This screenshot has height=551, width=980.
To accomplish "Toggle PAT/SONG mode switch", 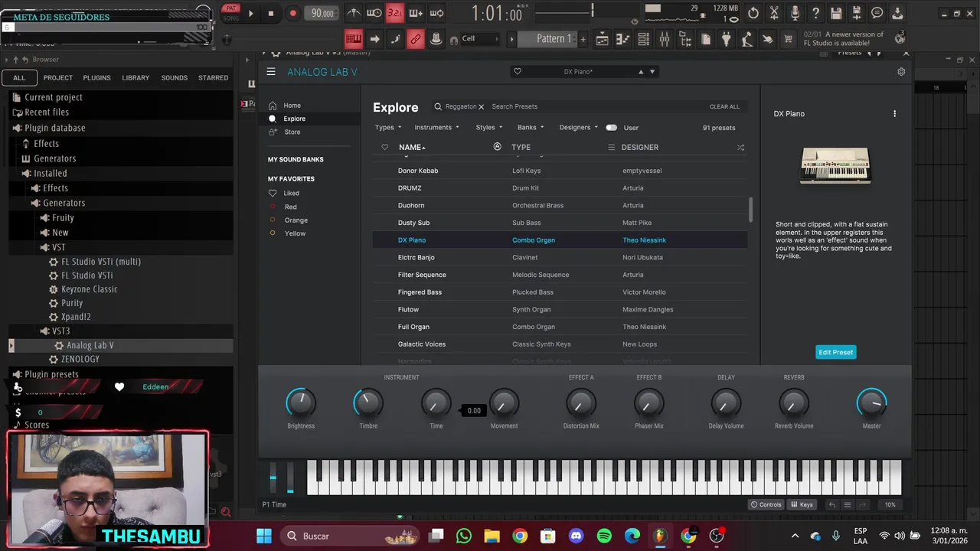I will point(230,13).
